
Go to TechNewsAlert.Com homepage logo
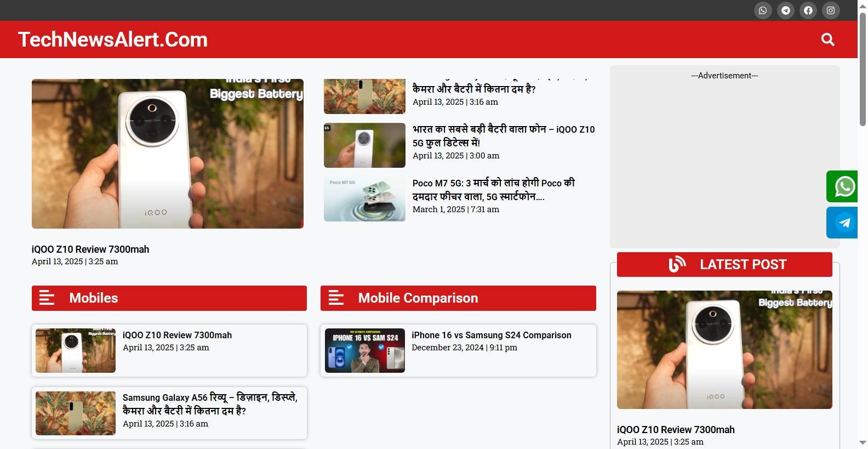click(113, 39)
